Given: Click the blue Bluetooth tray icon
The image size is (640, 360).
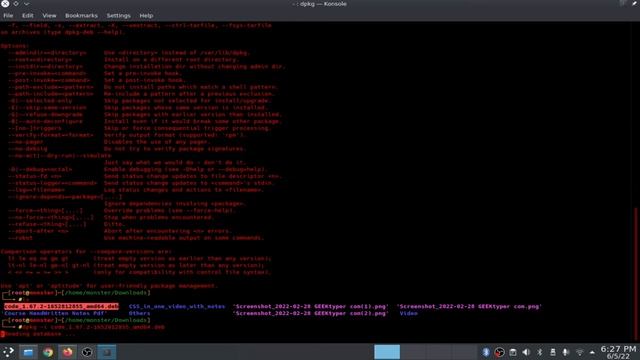Looking at the screenshot, I should tap(486, 352).
